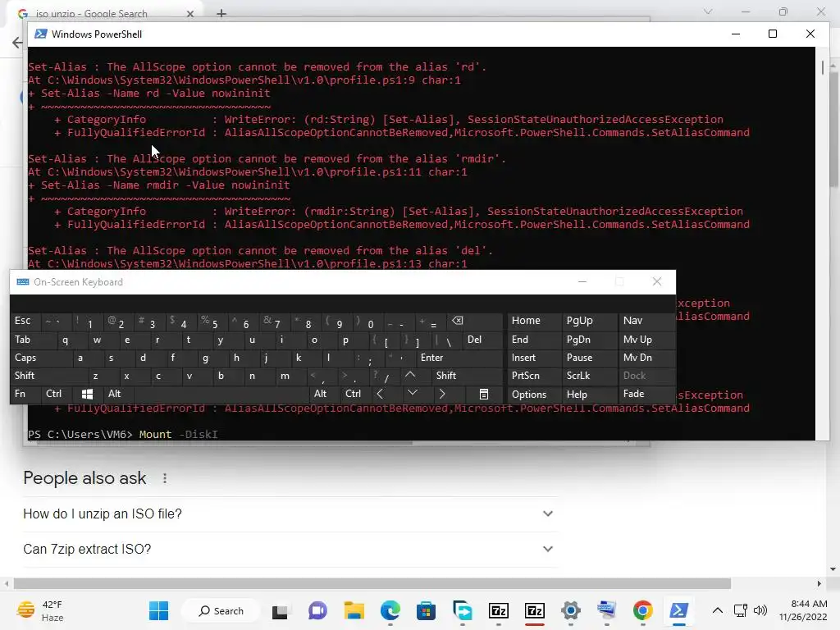Viewport: 840px width, 630px height.
Task: Click the PowerShell window title icon
Action: point(40,34)
